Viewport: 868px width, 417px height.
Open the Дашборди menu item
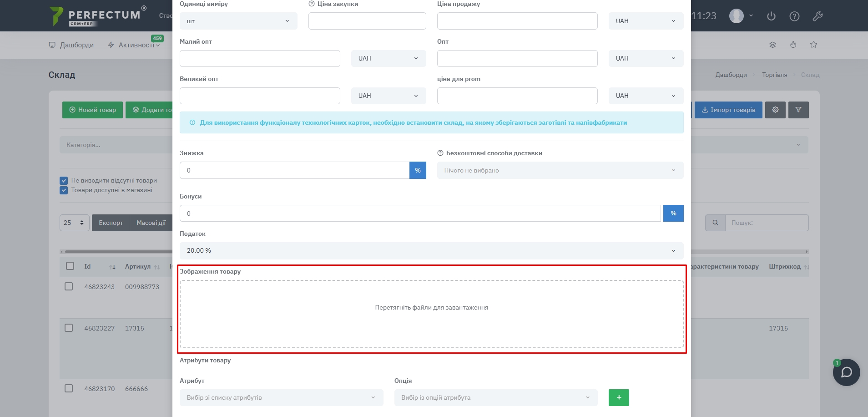click(71, 45)
